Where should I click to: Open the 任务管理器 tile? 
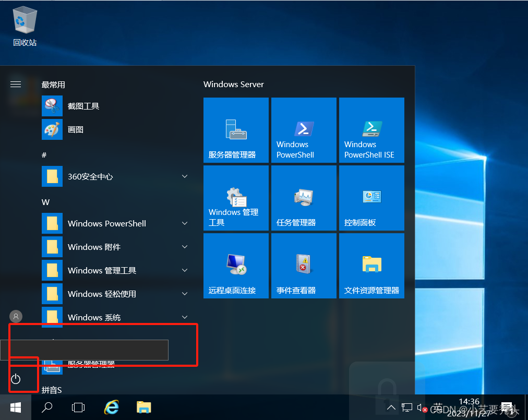click(304, 198)
